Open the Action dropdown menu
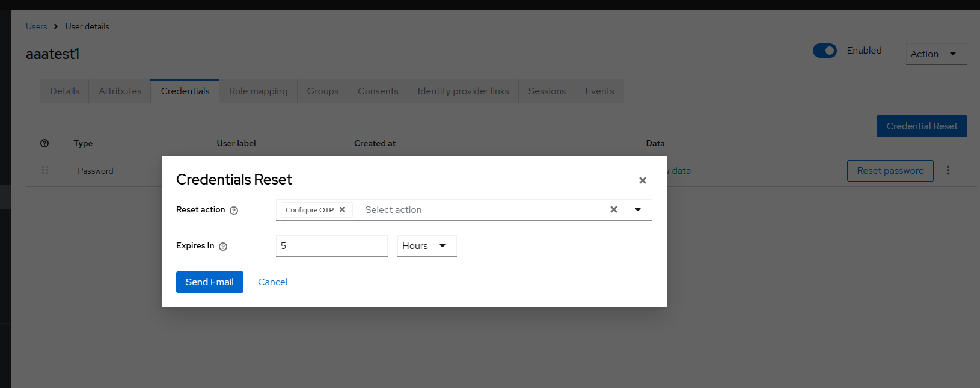This screenshot has width=980, height=388. 936,54
